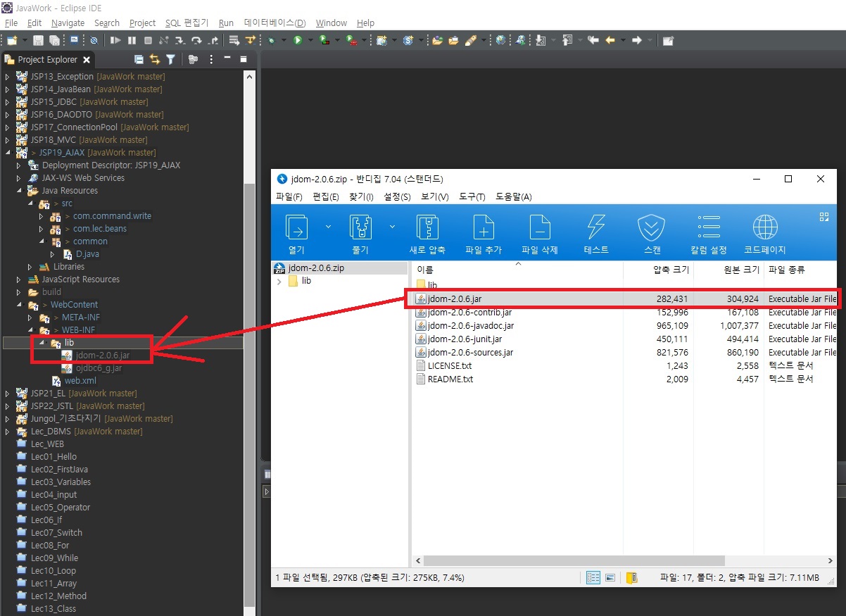Click the Step Over icon
Image resolution: width=846 pixels, height=616 pixels.
(x=196, y=41)
